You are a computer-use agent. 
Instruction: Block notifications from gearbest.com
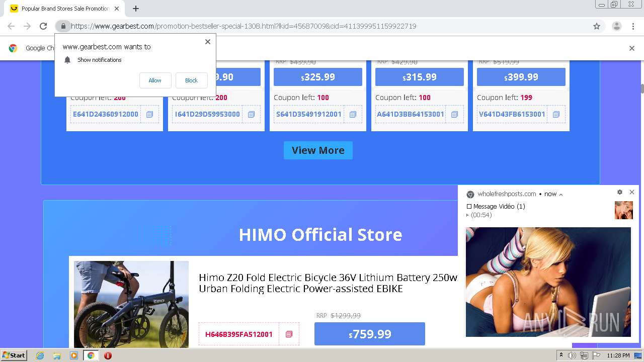pos(192,80)
